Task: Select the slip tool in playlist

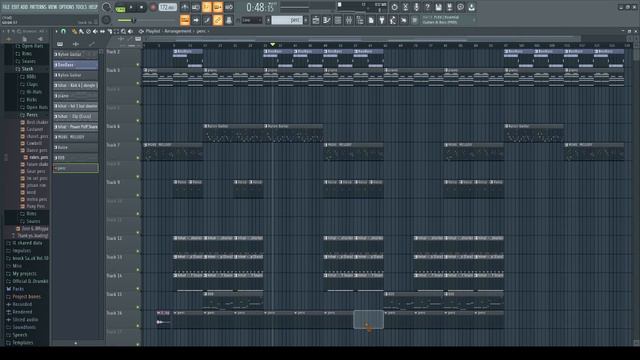Action: (102, 31)
